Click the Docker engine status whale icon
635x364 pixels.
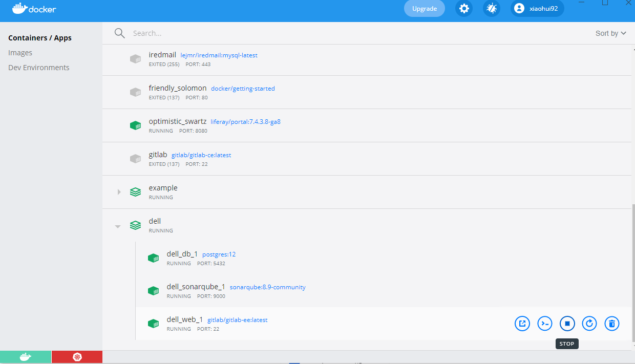[x=26, y=357]
